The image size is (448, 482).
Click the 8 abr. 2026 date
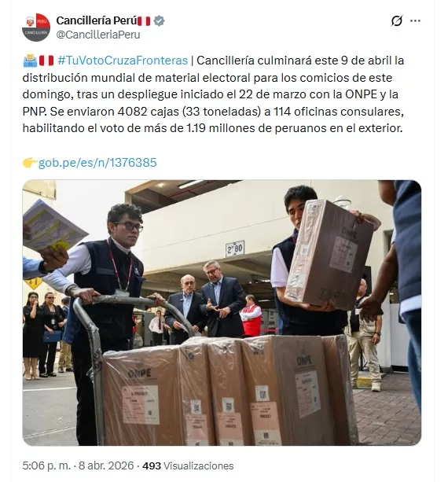[x=106, y=465]
